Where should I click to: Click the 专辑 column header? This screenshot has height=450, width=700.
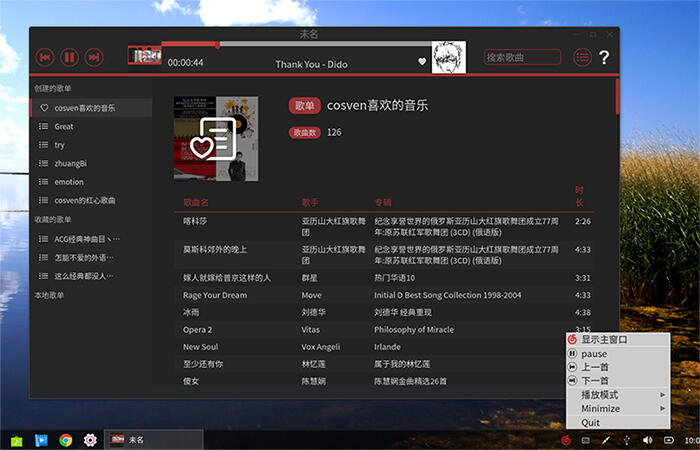point(383,202)
